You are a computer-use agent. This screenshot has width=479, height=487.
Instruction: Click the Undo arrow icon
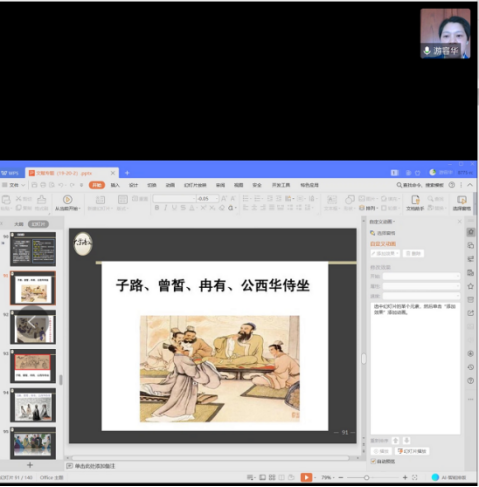click(x=61, y=185)
